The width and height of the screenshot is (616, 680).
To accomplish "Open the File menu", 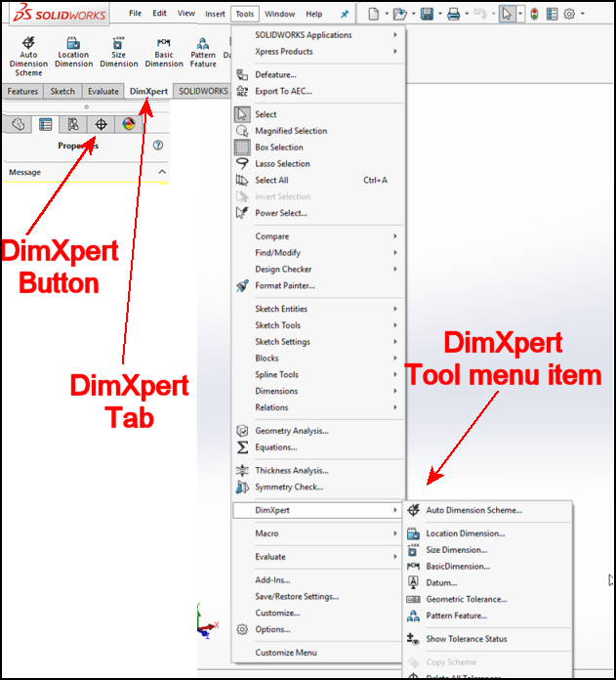I will [135, 14].
